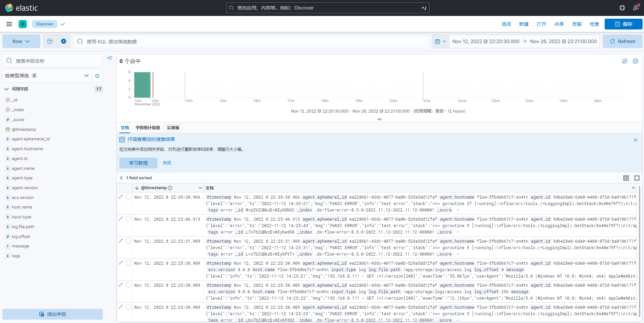
Task: Click the 新建 menu item
Action: pyautogui.click(x=524, y=24)
